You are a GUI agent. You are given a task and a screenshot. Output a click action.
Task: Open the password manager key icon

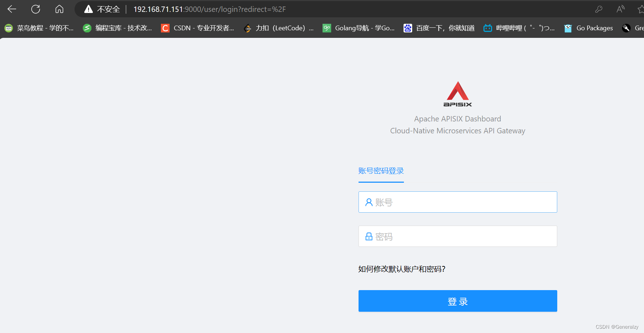(x=599, y=9)
